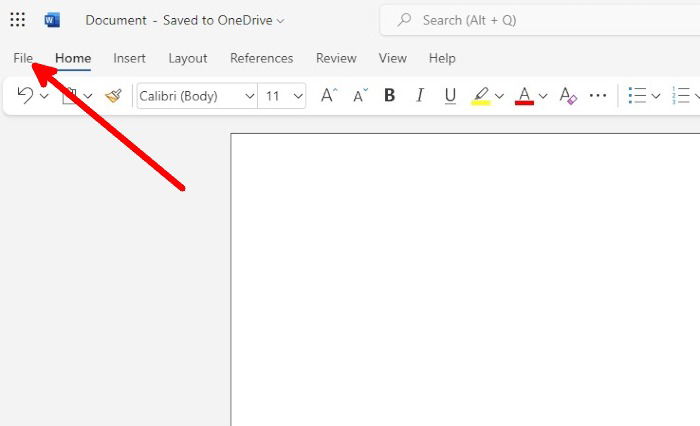Image resolution: width=700 pixels, height=426 pixels.
Task: Apply bulleted list formatting
Action: click(637, 96)
